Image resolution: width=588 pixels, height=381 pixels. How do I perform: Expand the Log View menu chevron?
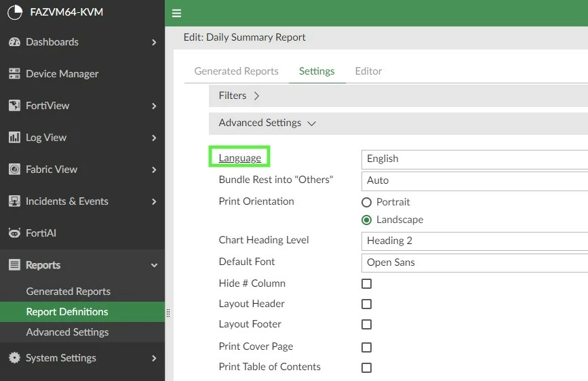tap(154, 138)
